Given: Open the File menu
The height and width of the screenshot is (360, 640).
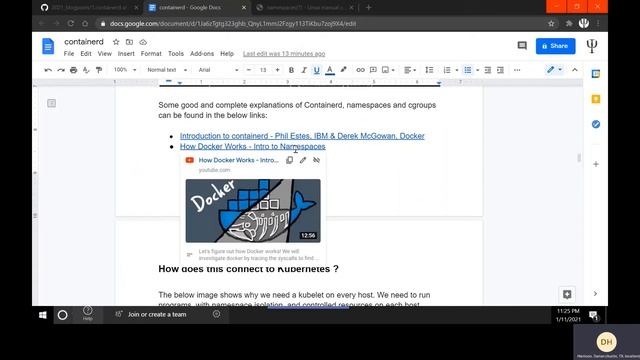Looking at the screenshot, I should (x=69, y=53).
